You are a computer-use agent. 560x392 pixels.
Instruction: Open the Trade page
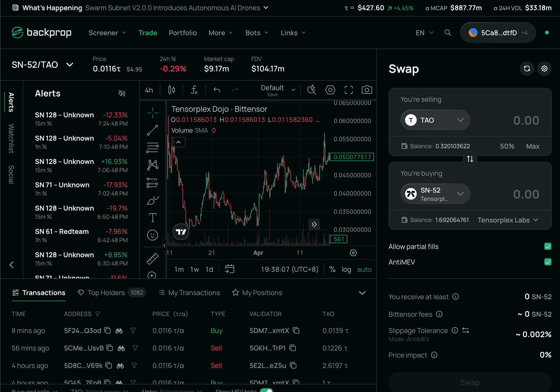148,33
